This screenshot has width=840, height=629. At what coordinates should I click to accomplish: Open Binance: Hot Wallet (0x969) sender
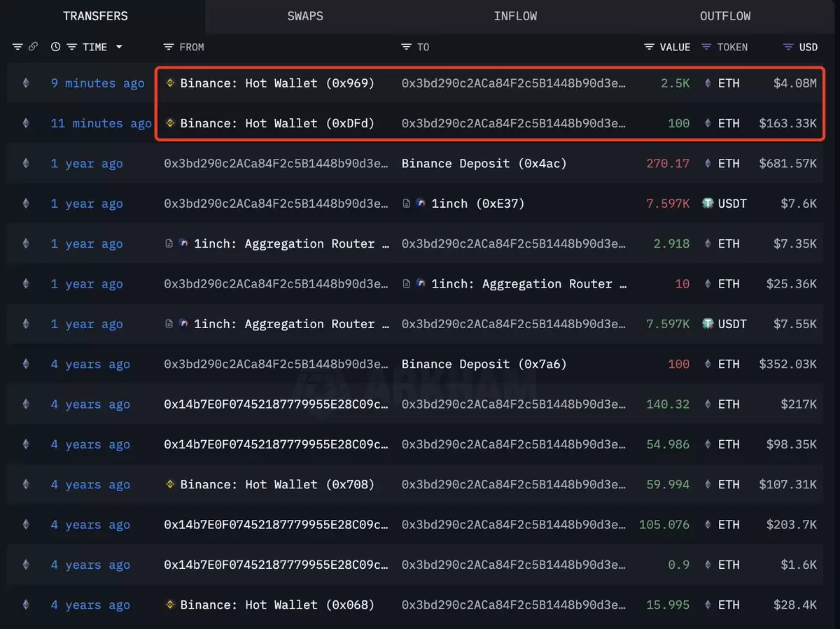point(277,83)
